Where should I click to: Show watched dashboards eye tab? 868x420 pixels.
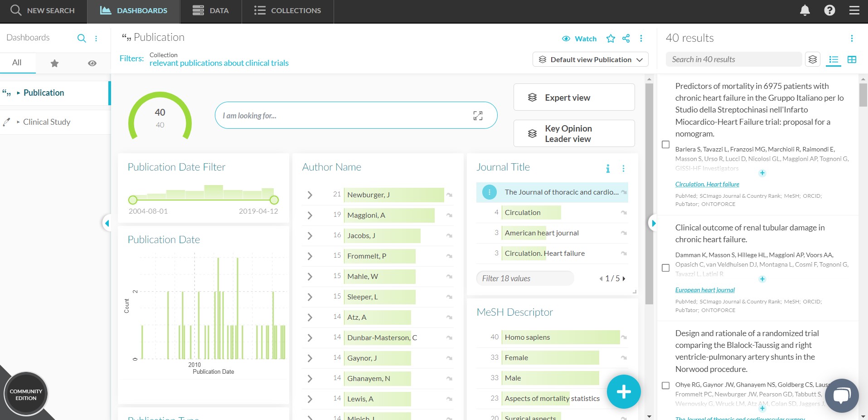92,63
